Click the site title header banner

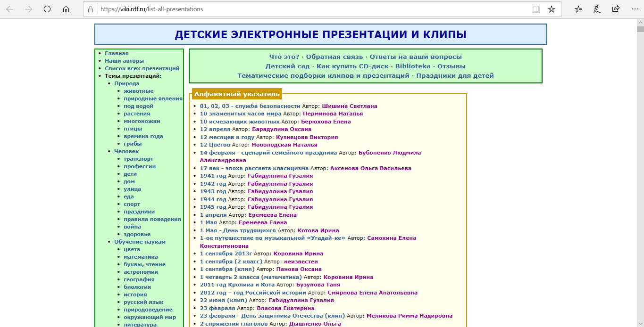(321, 34)
